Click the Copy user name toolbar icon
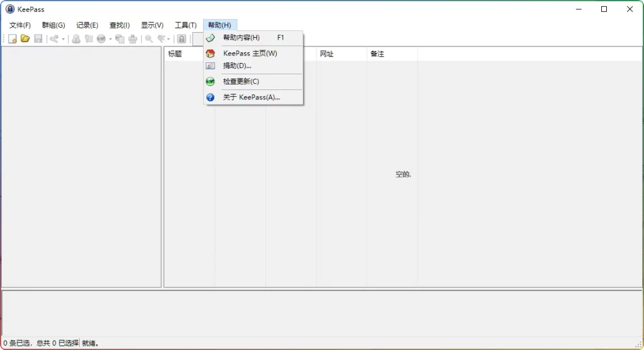Screen dimensions: 644x350 click(x=76, y=38)
